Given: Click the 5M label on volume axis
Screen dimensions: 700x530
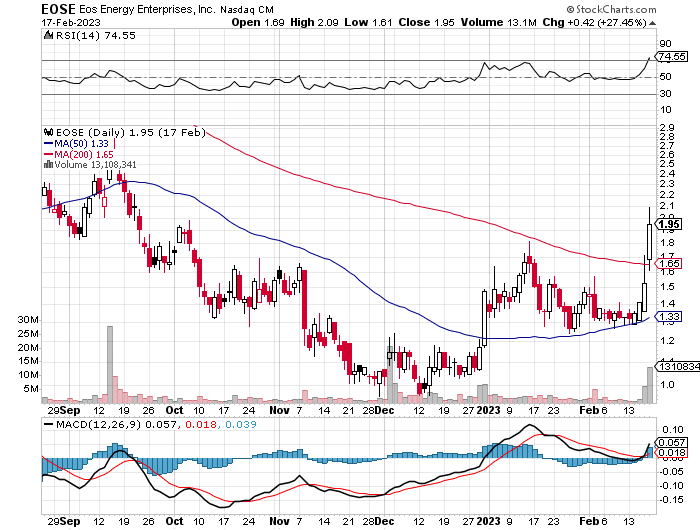Looking at the screenshot, I should click(31, 388).
